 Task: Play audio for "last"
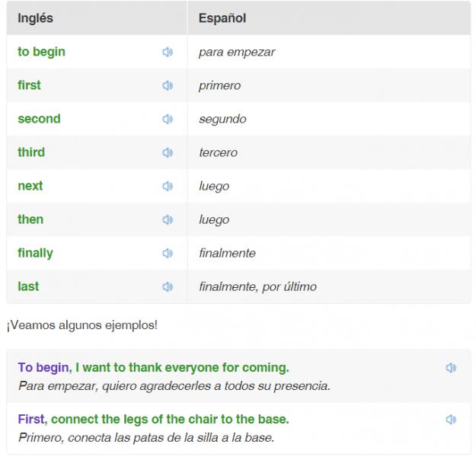tap(168, 286)
